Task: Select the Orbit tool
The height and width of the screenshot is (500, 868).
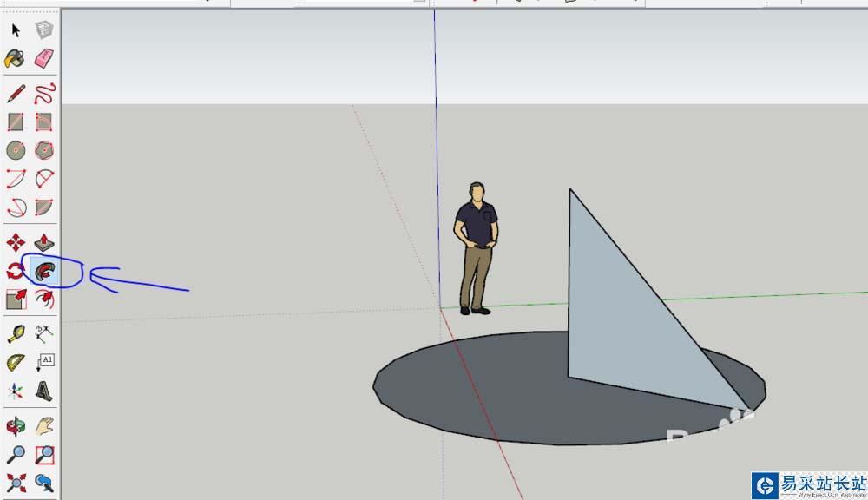Action: click(x=16, y=426)
